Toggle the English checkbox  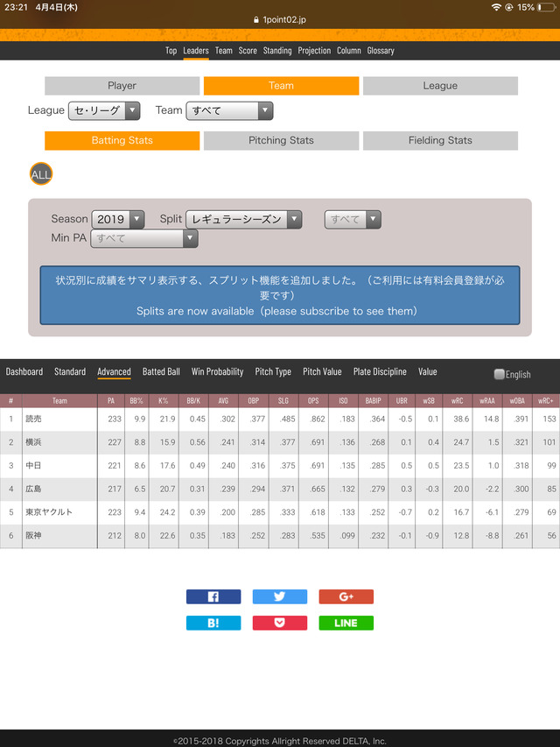499,374
